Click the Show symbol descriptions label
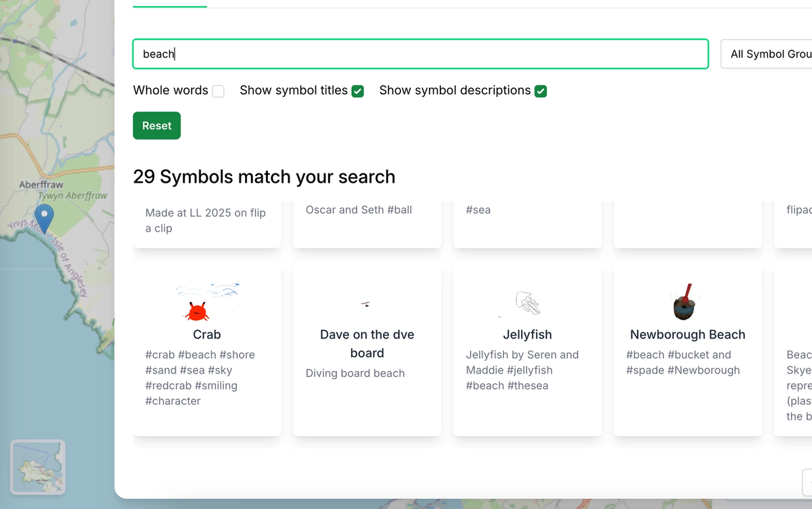Image resolution: width=812 pixels, height=509 pixels. [x=455, y=91]
